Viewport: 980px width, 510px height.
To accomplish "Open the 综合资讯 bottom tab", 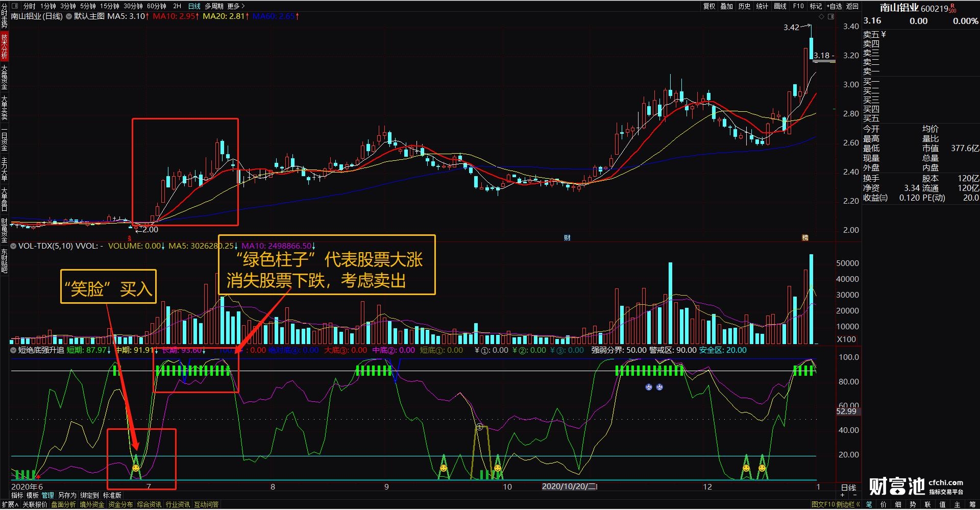I will click(149, 505).
